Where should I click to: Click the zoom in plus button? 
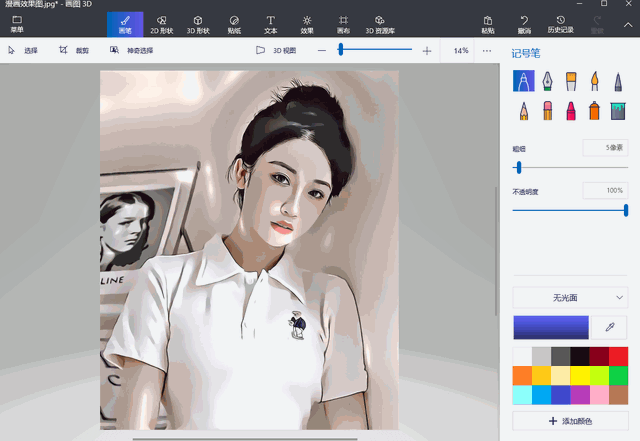[x=427, y=50]
